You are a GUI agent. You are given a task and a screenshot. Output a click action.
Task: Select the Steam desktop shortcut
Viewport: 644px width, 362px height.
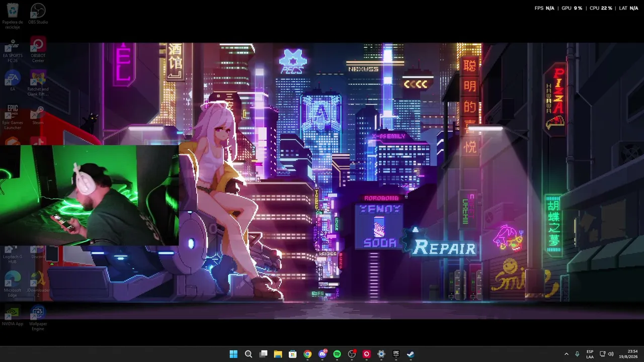point(38,115)
